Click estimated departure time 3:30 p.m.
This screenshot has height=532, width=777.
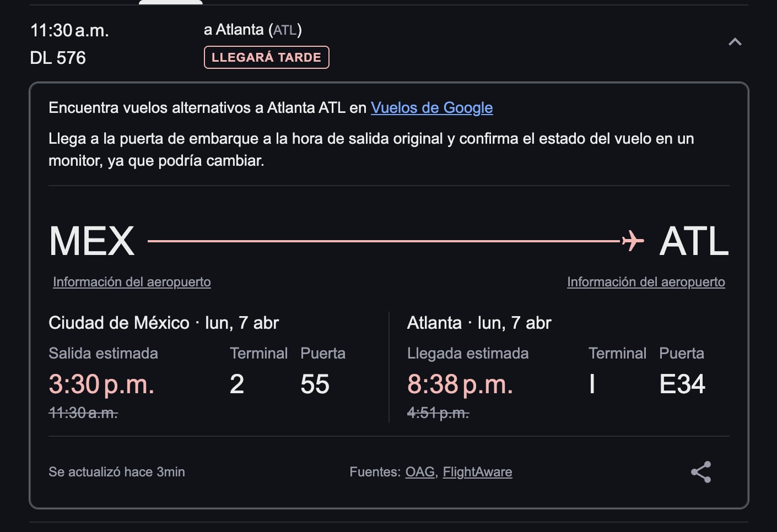101,384
